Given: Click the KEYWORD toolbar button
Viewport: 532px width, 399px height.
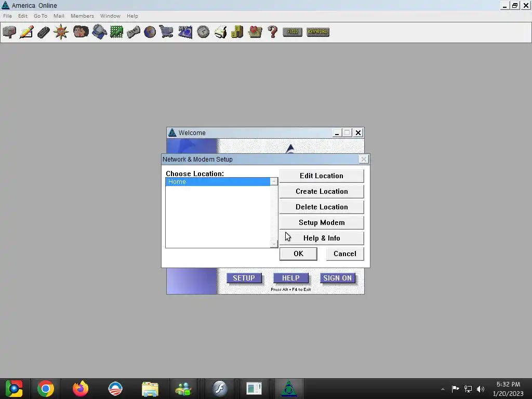Looking at the screenshot, I should coord(318,32).
